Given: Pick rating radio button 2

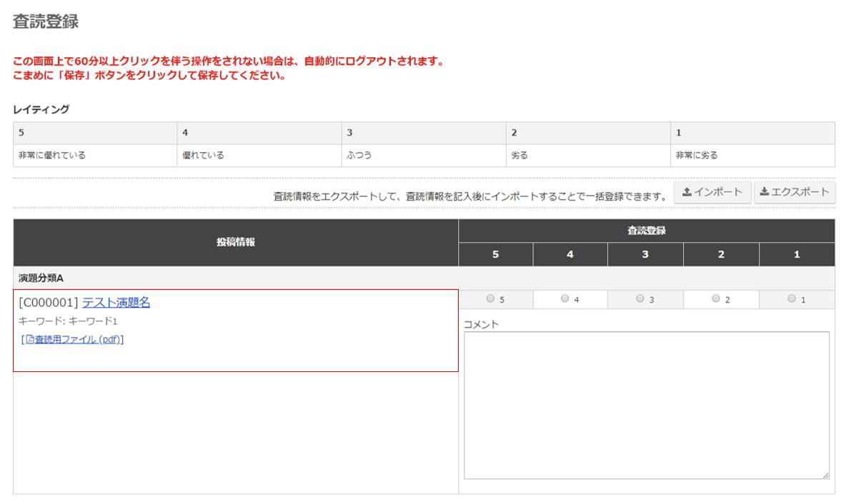Looking at the screenshot, I should [715, 299].
